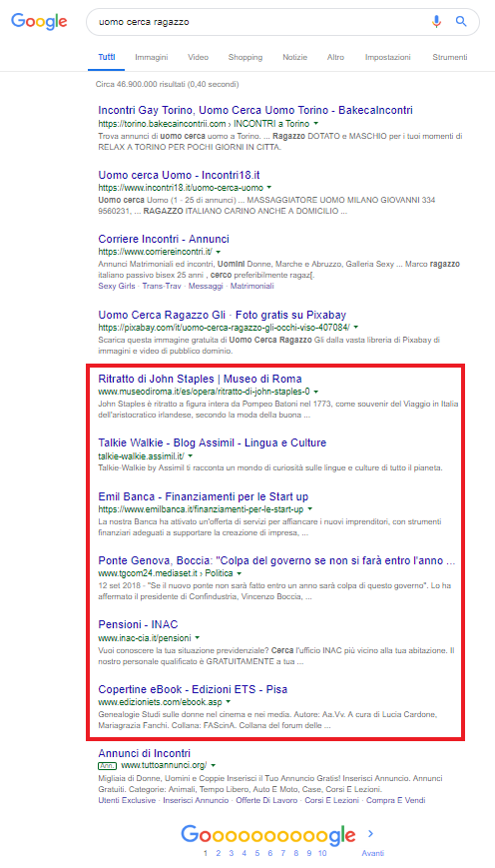
Task: Click the www.edizioniets.com/ebook.asp URL text
Action: pos(160,701)
